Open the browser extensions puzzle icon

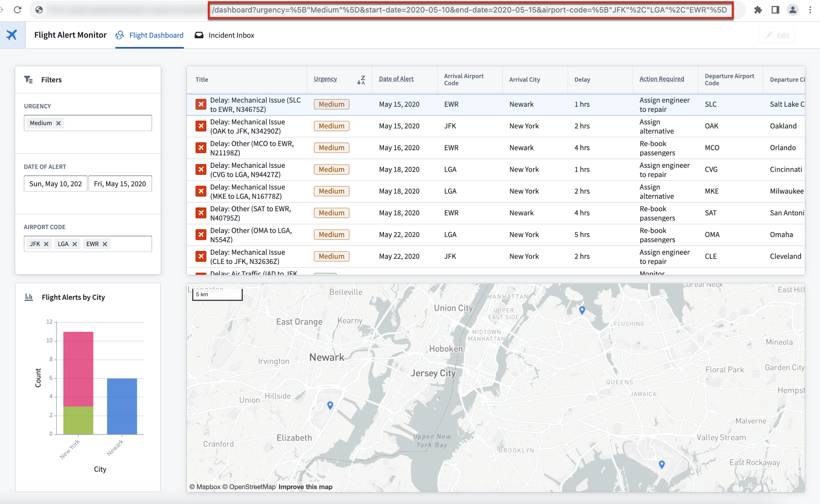point(758,10)
